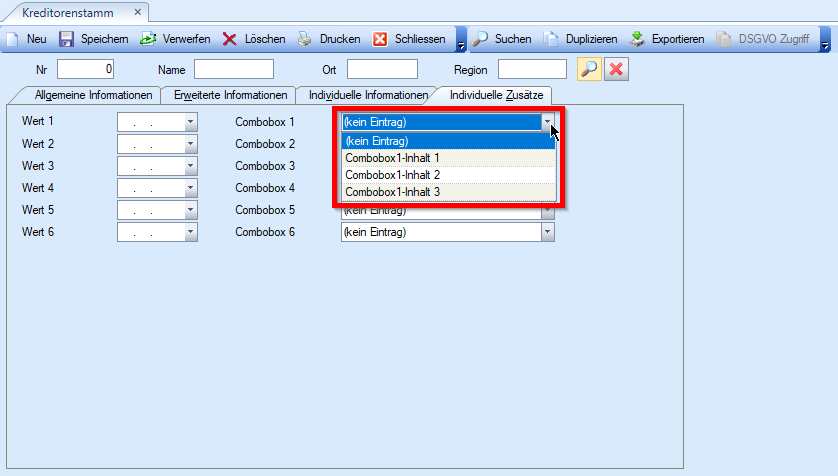Open first toolbar overflow arrow after Schliessen
Image resolution: width=838 pixels, height=476 pixels.
tap(461, 46)
